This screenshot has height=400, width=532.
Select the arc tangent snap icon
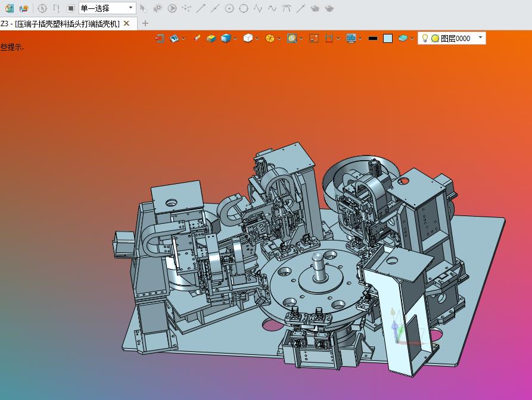point(287,8)
